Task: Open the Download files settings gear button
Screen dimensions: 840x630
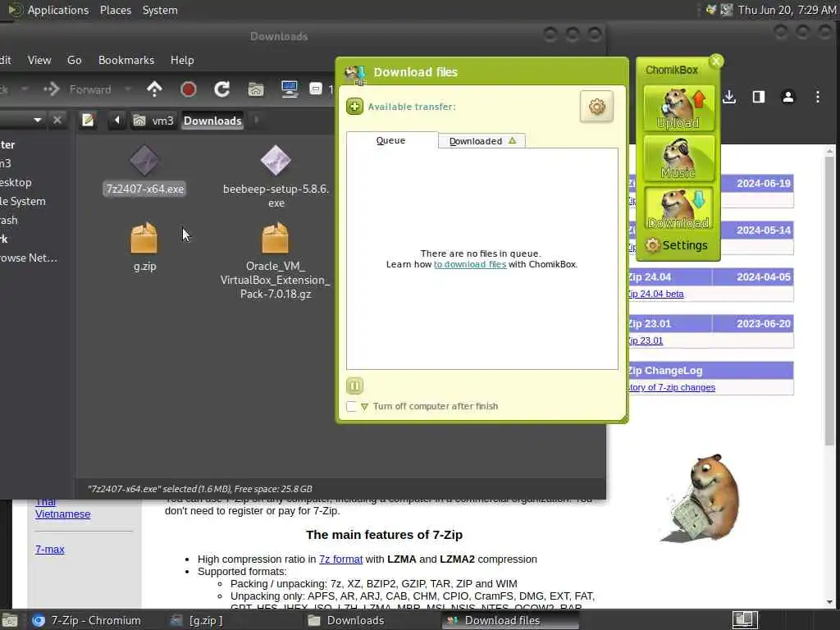Action: point(596,107)
